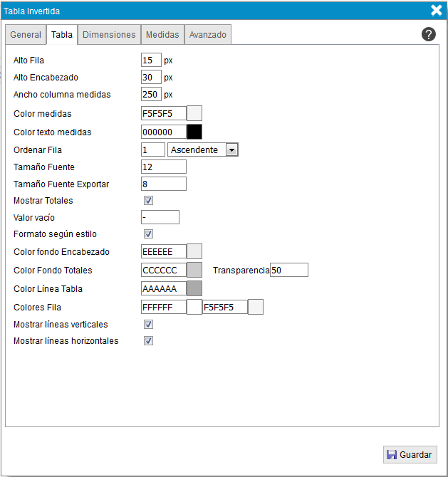Close the Tabla Invertida dialog
The height and width of the screenshot is (477, 448).
[437, 10]
